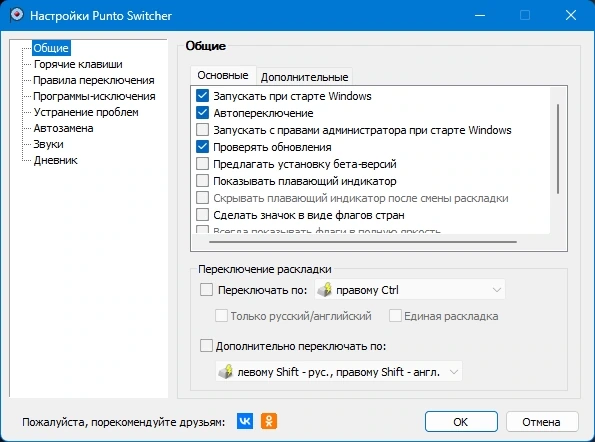Enable the Переключать по checkbox
595x442 pixels.
point(206,290)
